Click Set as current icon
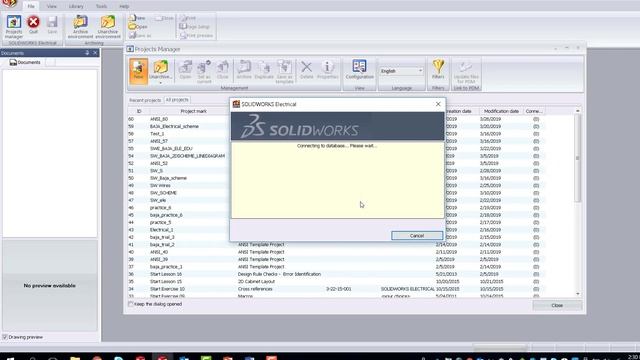This screenshot has width=640, height=360. pyautogui.click(x=204, y=71)
